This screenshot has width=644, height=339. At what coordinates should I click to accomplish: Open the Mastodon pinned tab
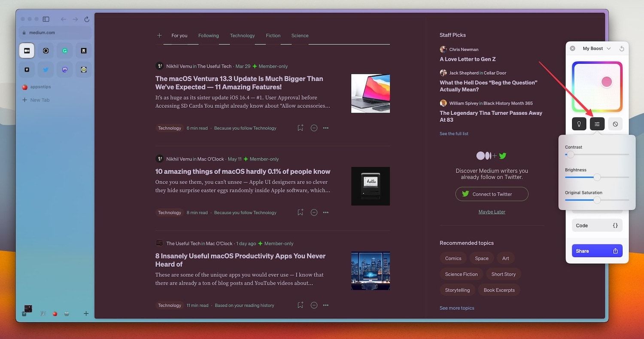[x=65, y=69]
